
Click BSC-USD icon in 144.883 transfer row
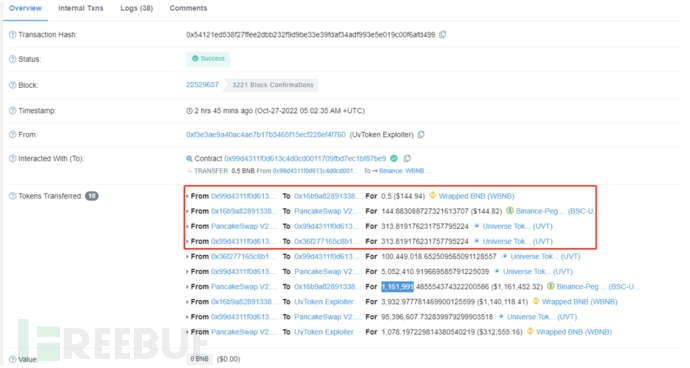510,211
